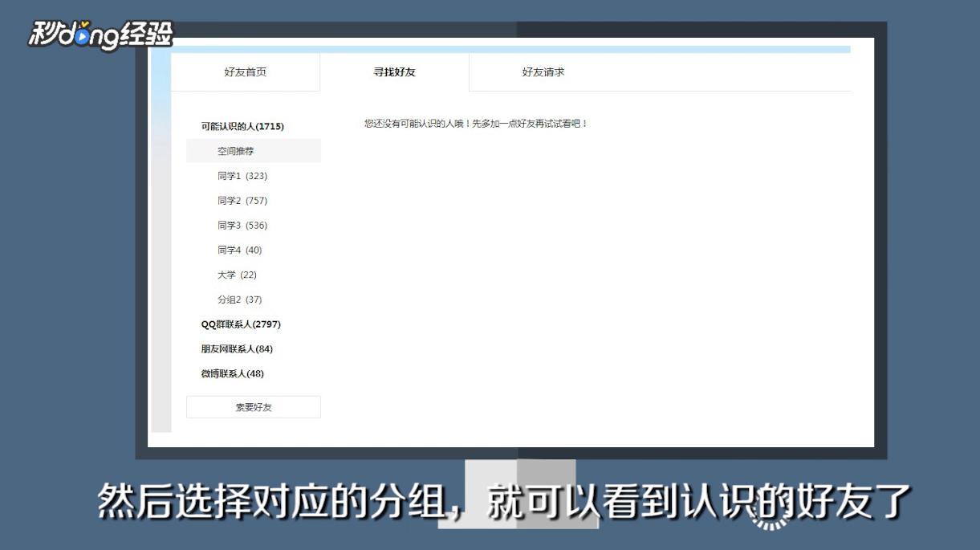Open the 同学3 (536) group
The width and height of the screenshot is (980, 550).
pos(242,226)
